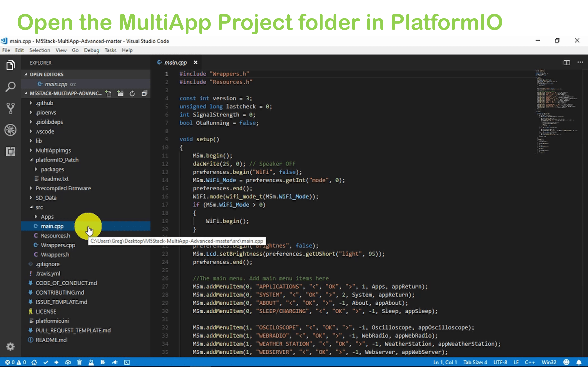Open the Tasks menu
588x367 pixels.
[110, 50]
